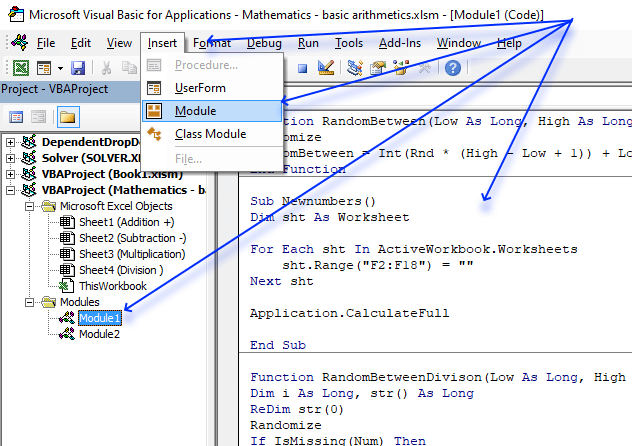Click the "Sub Newnumbers()" code line

point(313,201)
